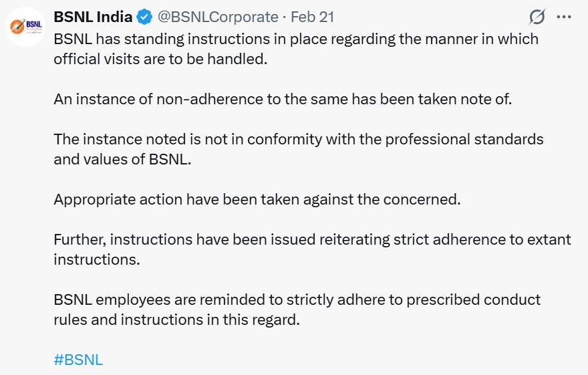Open the #BSNL hashtag
The image size is (588, 375).
pos(78,360)
